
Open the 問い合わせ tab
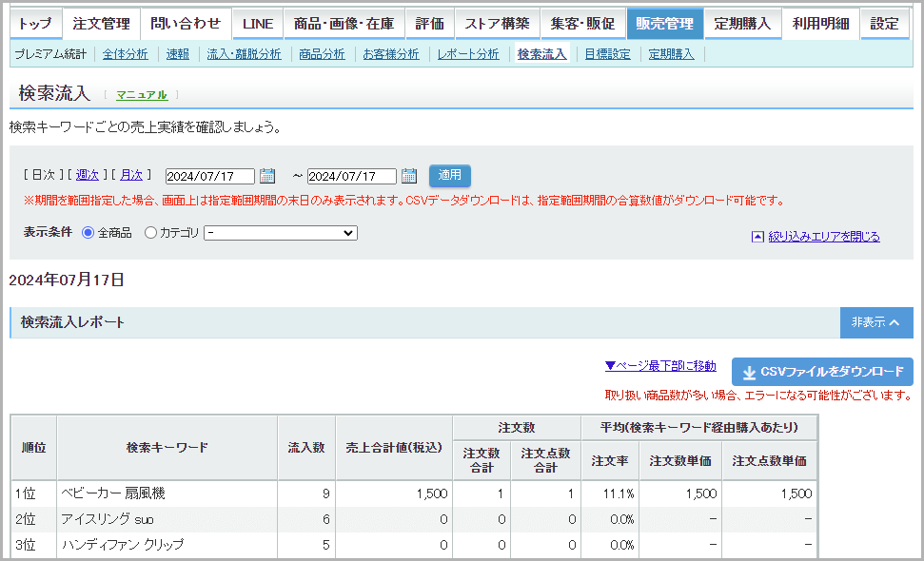click(186, 24)
